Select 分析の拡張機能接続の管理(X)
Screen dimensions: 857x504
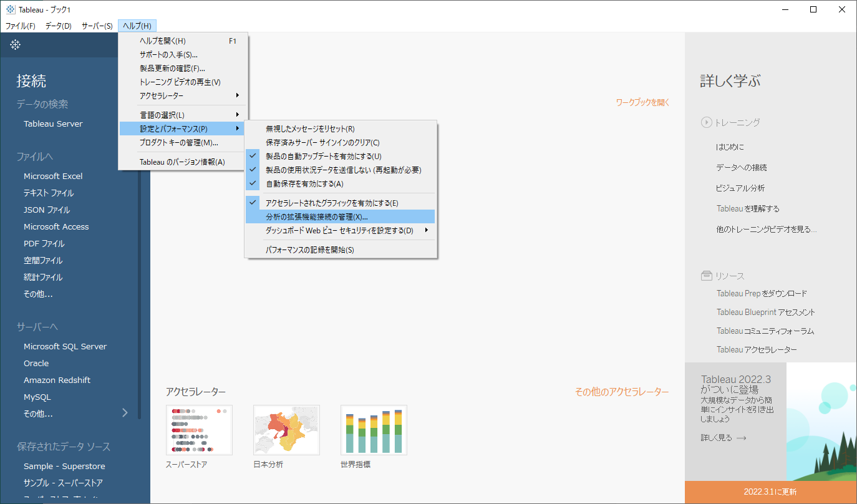point(339,216)
